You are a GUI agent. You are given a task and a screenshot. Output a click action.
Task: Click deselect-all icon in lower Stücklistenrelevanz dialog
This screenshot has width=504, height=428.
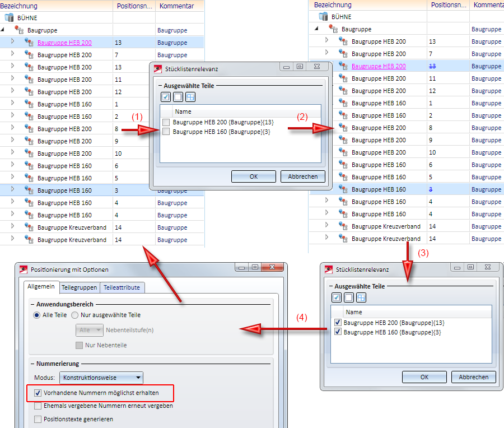pyautogui.click(x=349, y=297)
